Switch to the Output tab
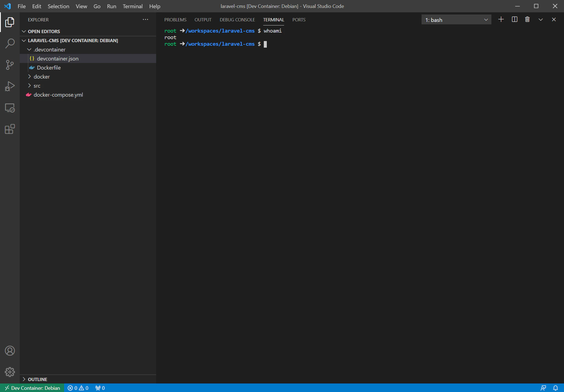Screen dimensions: 564x392 tap(203, 20)
